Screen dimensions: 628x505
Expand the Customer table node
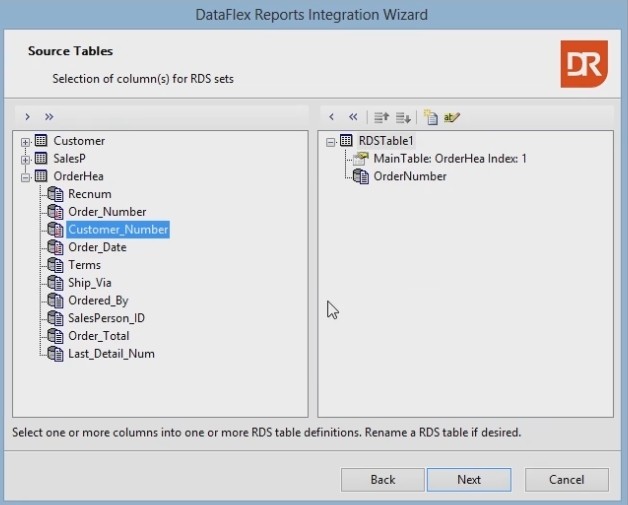coord(26,142)
